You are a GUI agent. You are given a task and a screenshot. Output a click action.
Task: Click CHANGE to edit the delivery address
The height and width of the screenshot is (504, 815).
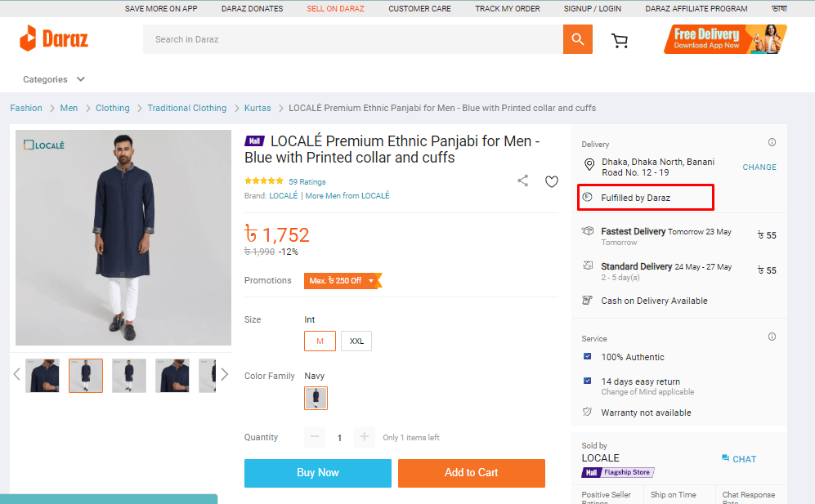tap(759, 167)
